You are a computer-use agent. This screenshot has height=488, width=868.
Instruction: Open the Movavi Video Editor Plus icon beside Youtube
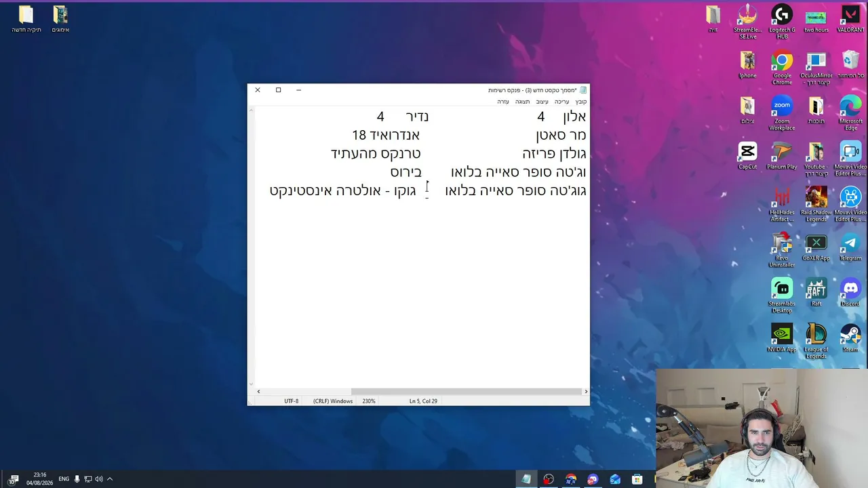pos(850,159)
